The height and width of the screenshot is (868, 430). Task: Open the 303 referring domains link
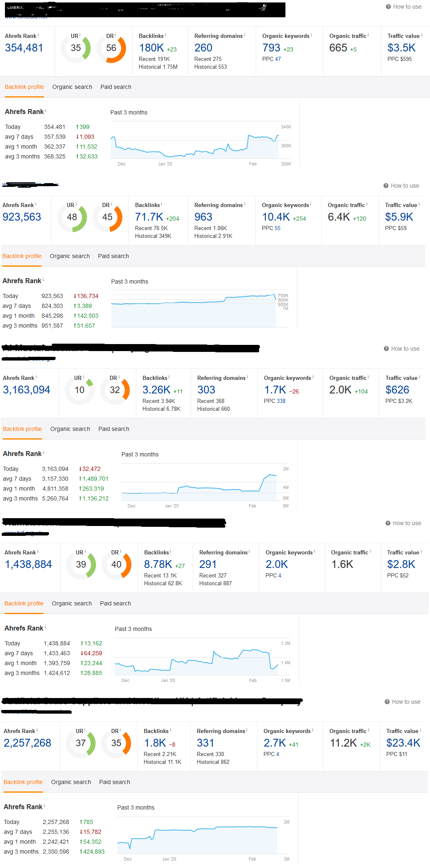206,390
